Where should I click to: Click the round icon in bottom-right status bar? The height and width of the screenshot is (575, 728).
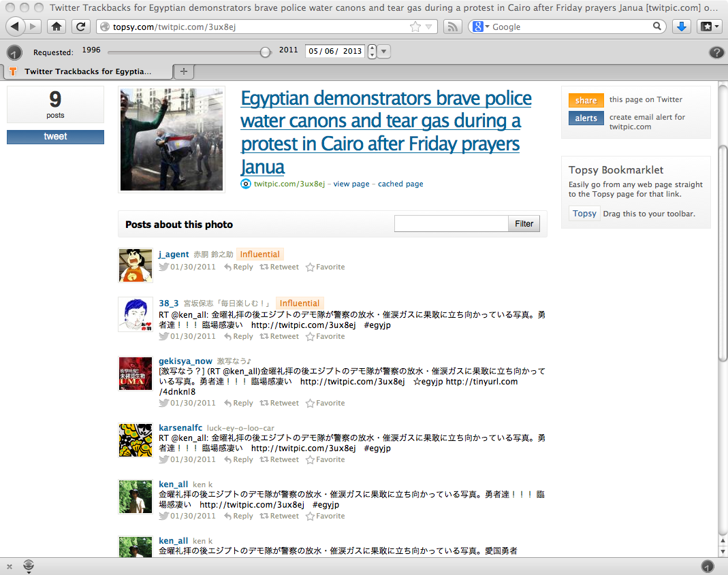coord(707,566)
